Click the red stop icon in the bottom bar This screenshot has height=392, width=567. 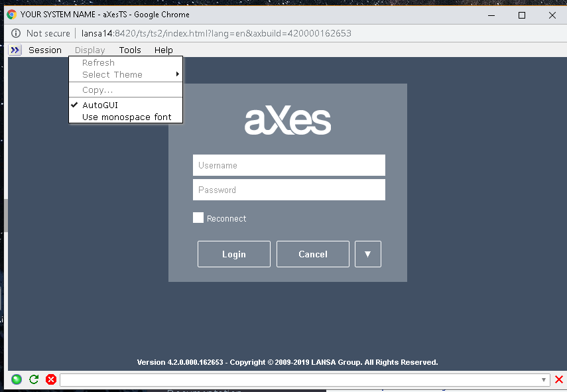pyautogui.click(x=51, y=379)
